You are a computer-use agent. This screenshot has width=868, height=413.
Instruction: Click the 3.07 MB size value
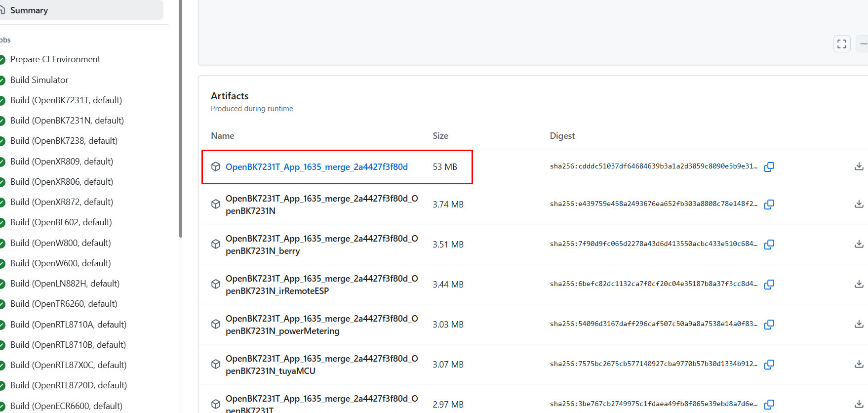(448, 365)
